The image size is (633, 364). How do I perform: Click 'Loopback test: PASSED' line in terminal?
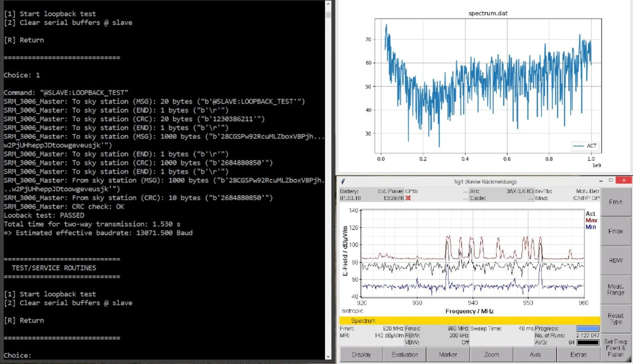click(44, 215)
